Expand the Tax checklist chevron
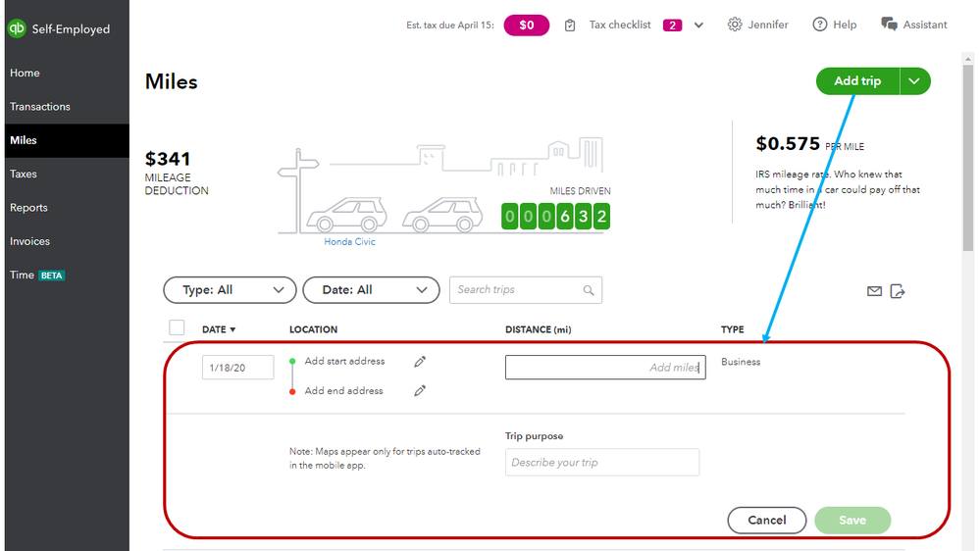This screenshot has width=980, height=551. [x=698, y=25]
